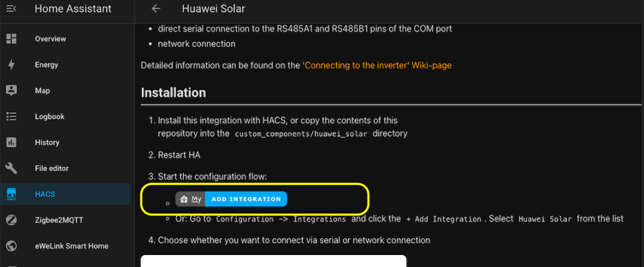Collapse the sidebar menu icon
This screenshot has width=644, height=267.
(x=11, y=9)
